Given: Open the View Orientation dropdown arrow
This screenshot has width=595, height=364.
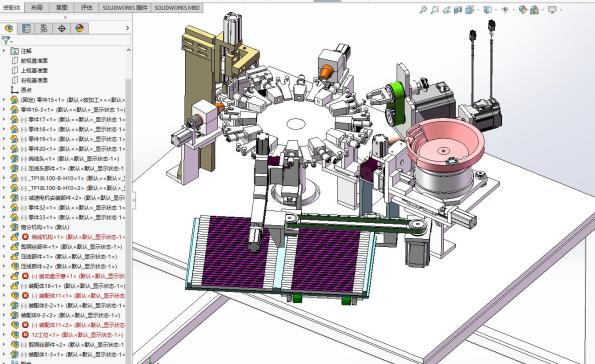Looking at the screenshot, I should pyautogui.click(x=477, y=10).
